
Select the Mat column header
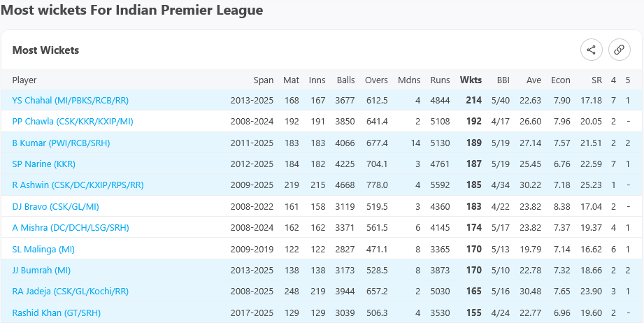pos(291,80)
